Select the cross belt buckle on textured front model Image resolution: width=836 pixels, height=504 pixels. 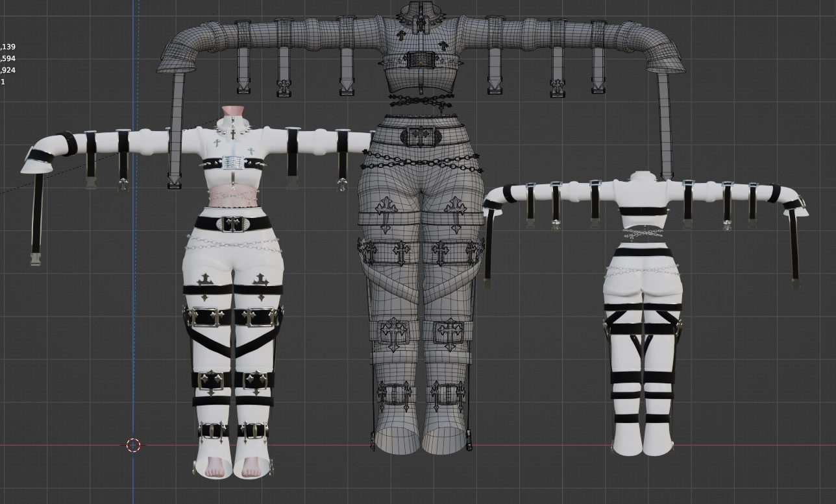[233, 224]
